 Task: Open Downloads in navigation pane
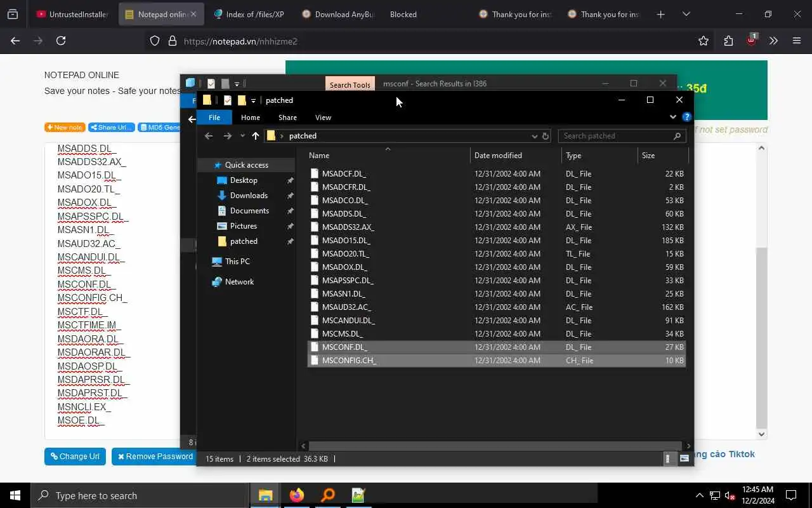tap(249, 196)
